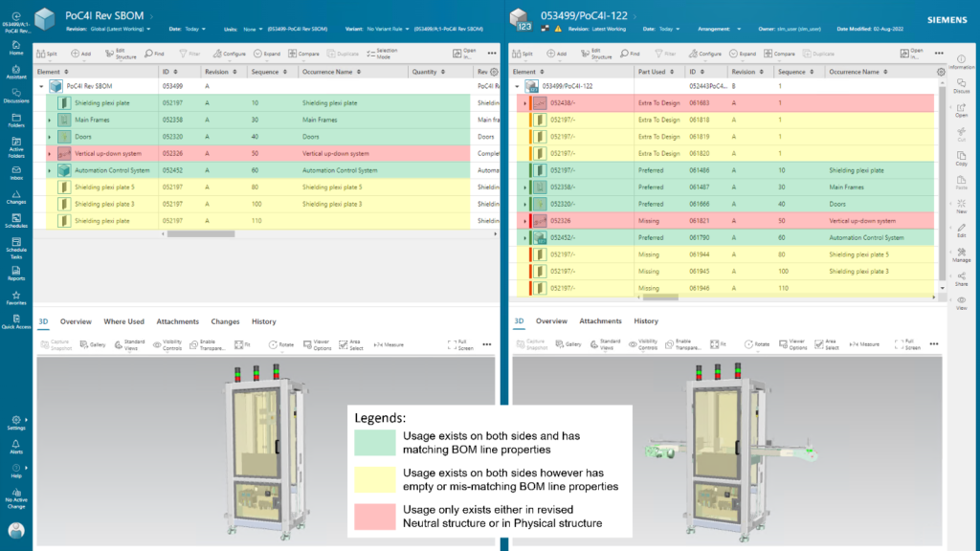Click Compare in the right pane toolbar
Viewport: 980px width, 551px height.
tap(780, 54)
